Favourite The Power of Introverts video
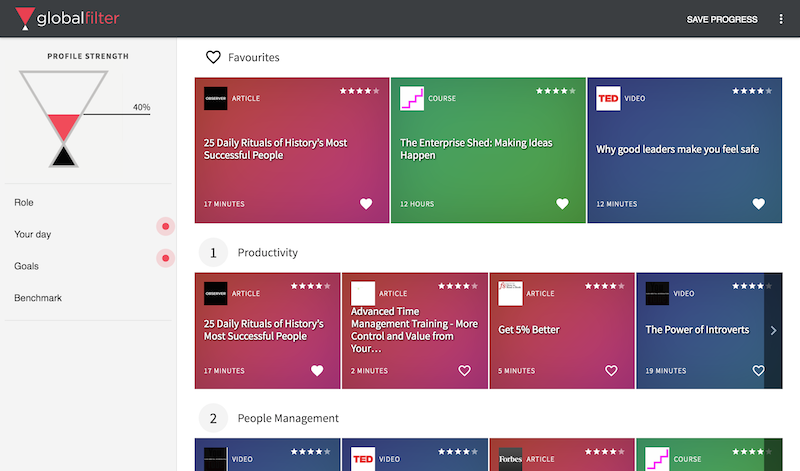 (758, 370)
